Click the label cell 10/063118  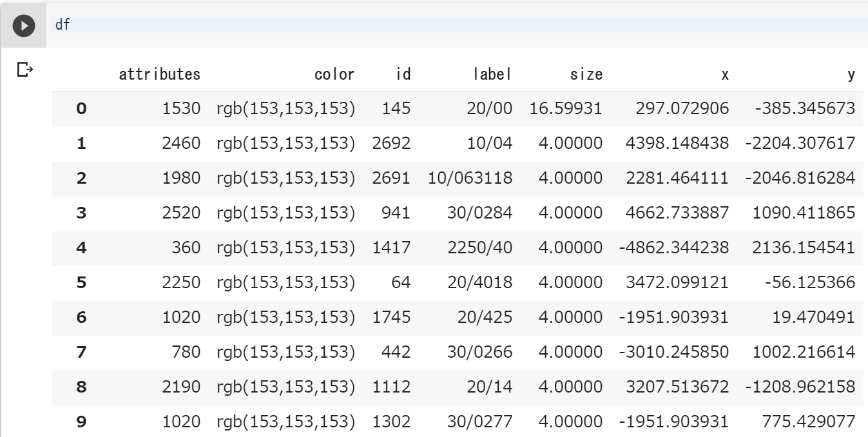click(470, 179)
